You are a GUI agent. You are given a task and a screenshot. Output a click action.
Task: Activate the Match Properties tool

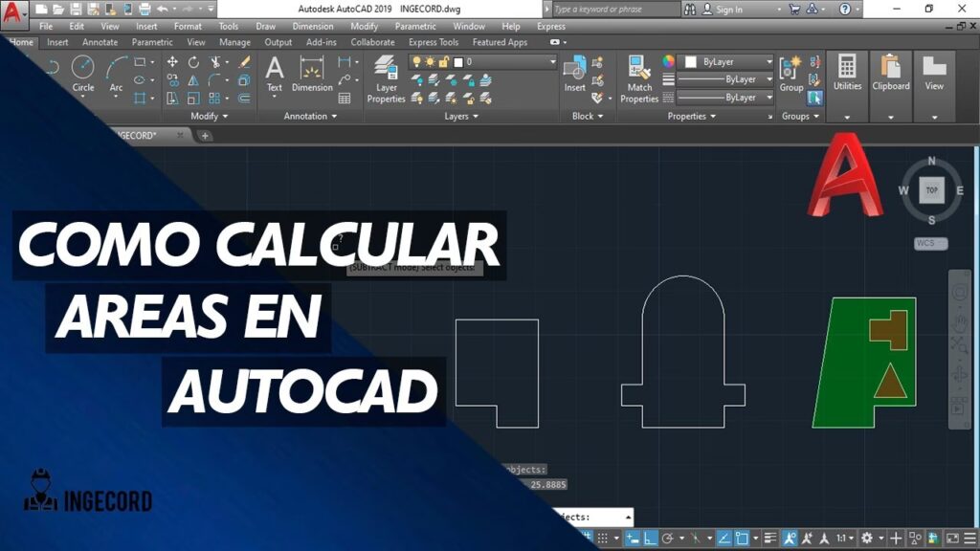(639, 78)
